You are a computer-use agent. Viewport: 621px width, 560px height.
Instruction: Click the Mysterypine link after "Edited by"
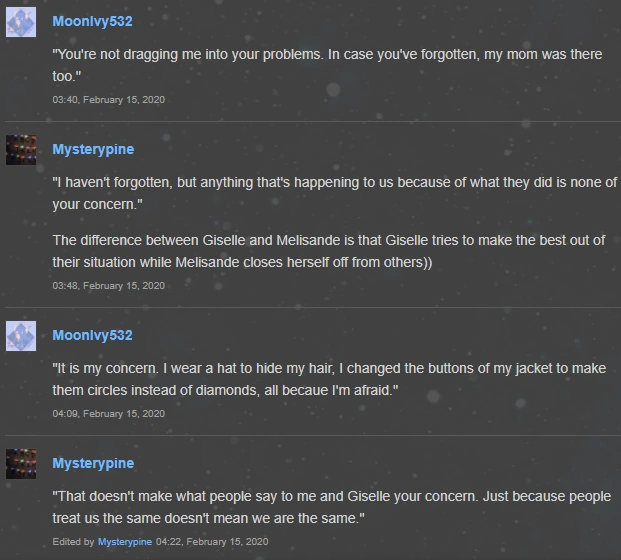(124, 541)
